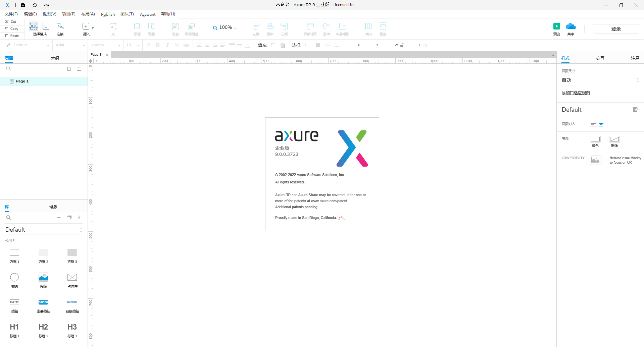
Task: Select the H1 标题 1 widget
Action: coord(14,330)
